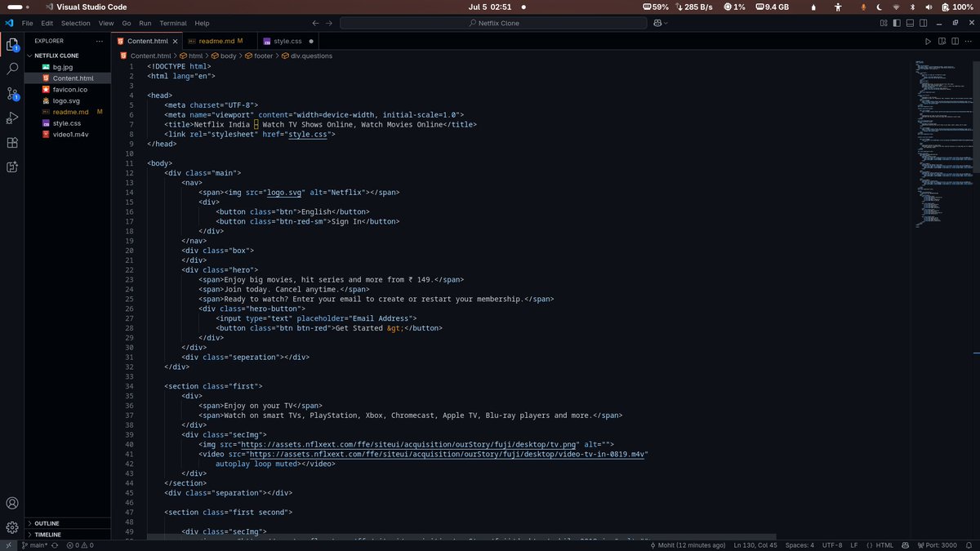Click the Mohit (12 minutes ago) blame entry
The image size is (980, 551).
click(686, 544)
